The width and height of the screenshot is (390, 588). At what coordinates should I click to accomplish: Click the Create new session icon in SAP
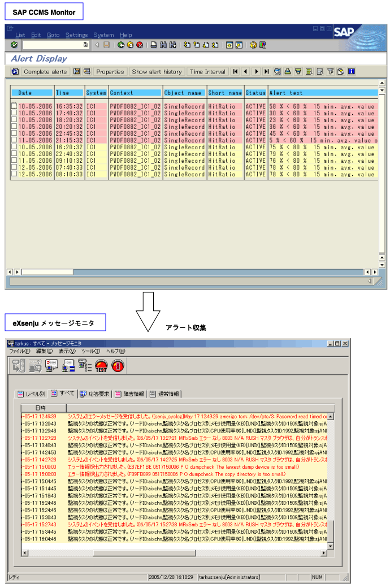click(229, 45)
